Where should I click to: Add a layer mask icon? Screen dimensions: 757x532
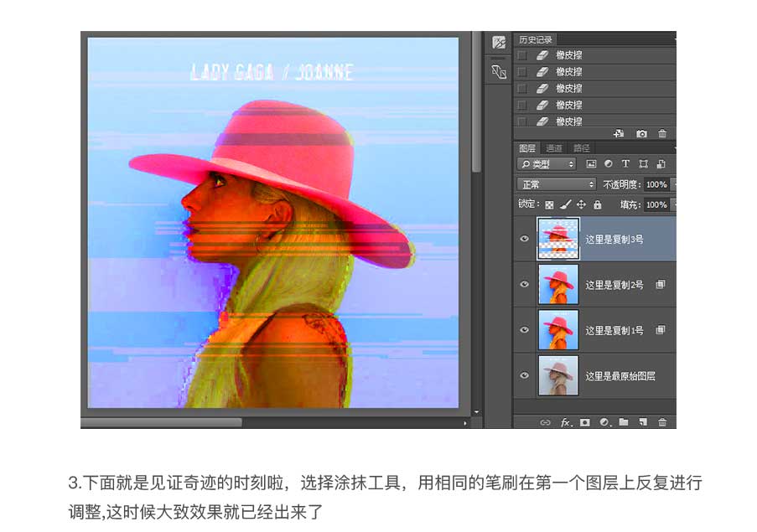[x=584, y=422]
